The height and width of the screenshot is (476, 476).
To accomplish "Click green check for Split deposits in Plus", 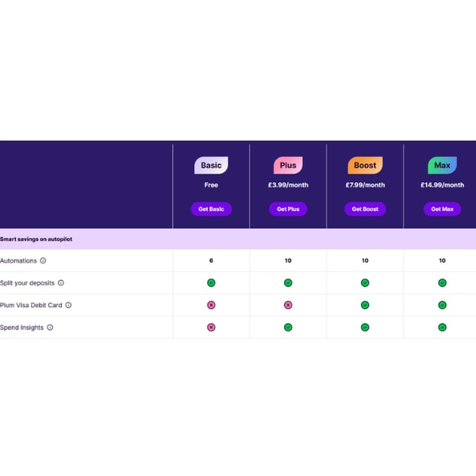I will (288, 282).
